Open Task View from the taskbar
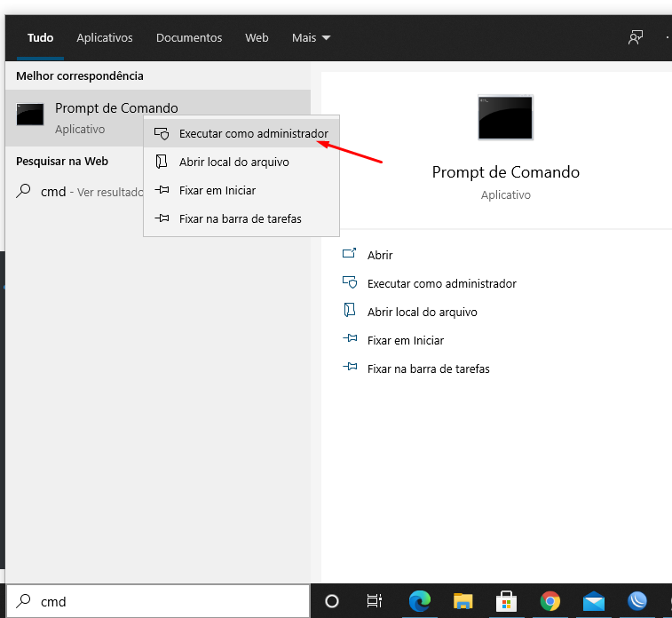This screenshot has height=618, width=672. click(x=375, y=601)
